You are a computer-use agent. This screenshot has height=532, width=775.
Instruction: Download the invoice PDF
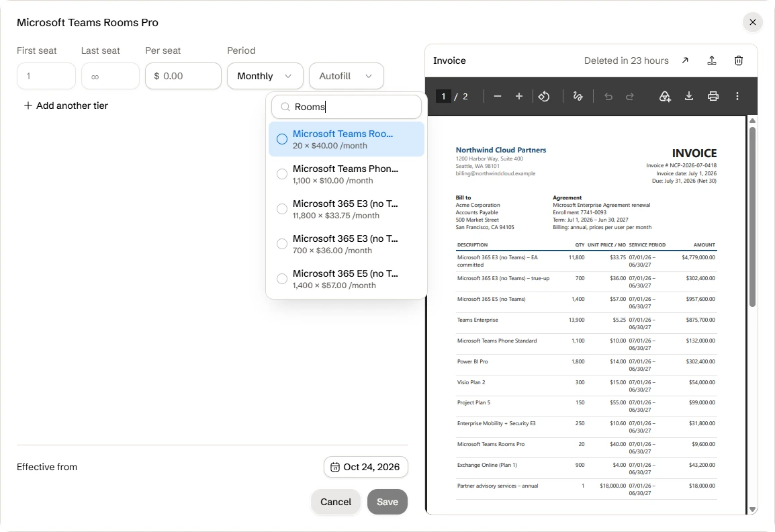(688, 97)
